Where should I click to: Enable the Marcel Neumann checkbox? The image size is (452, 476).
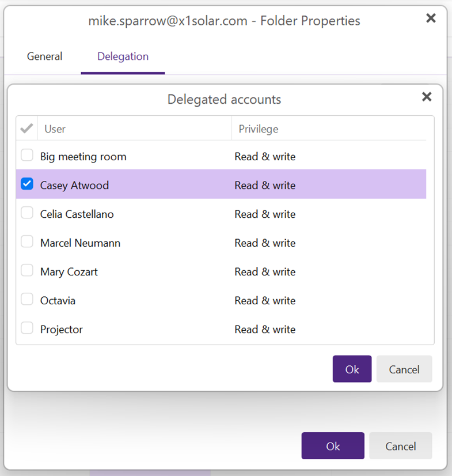(x=27, y=241)
